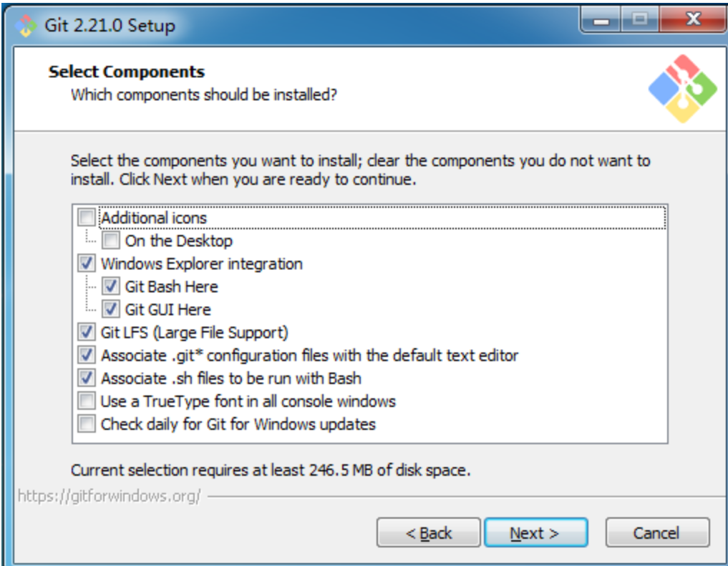Click the Next button to continue
This screenshot has height=566, width=728.
point(535,532)
